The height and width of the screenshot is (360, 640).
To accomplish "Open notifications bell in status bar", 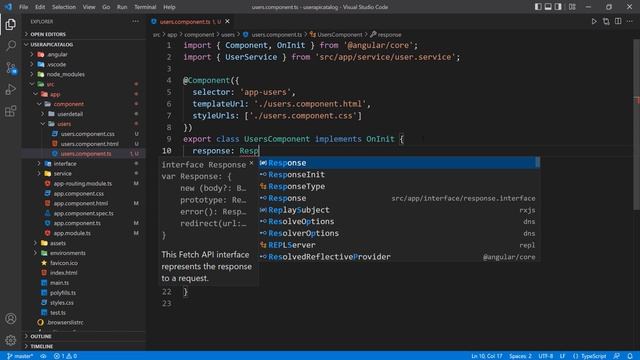I will point(630,356).
